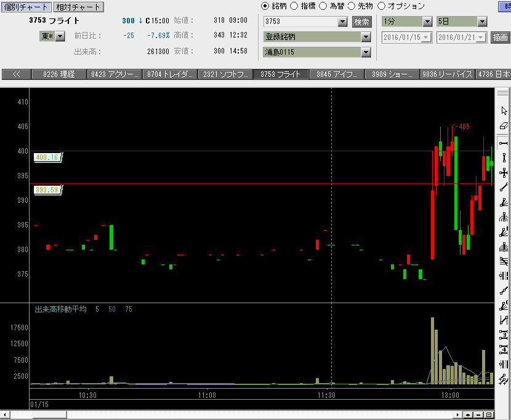
Task: Click the scrollbar left arrow
Action: 5,415
